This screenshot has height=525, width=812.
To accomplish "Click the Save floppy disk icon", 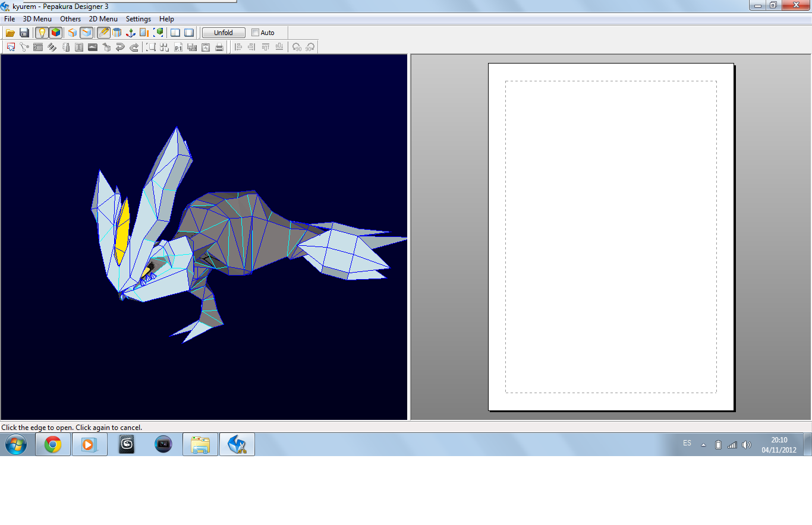I will tap(24, 33).
